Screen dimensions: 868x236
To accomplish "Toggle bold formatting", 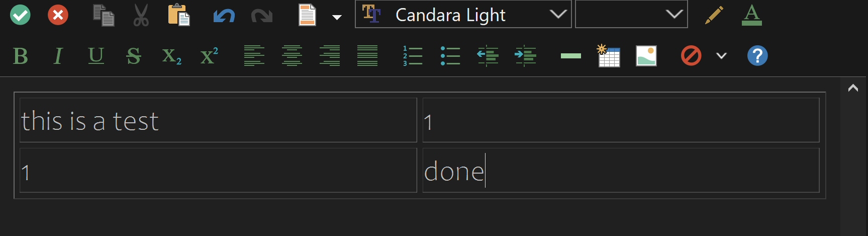I will (x=21, y=56).
